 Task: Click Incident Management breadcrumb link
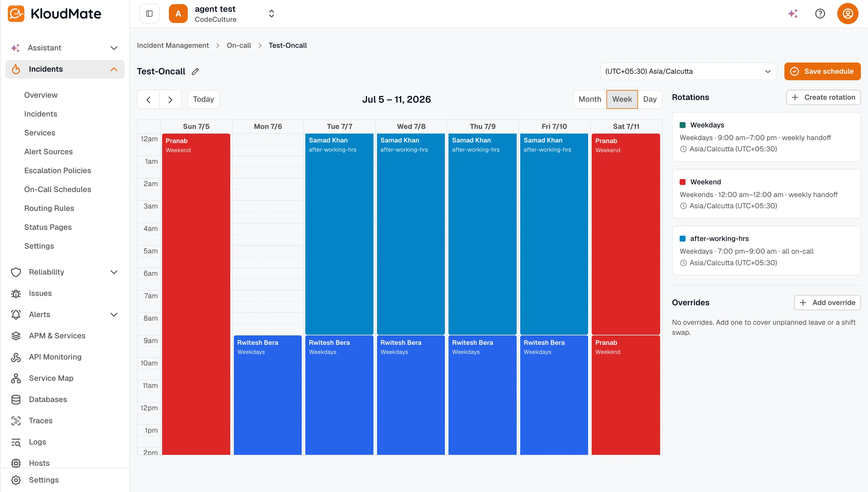(x=173, y=45)
